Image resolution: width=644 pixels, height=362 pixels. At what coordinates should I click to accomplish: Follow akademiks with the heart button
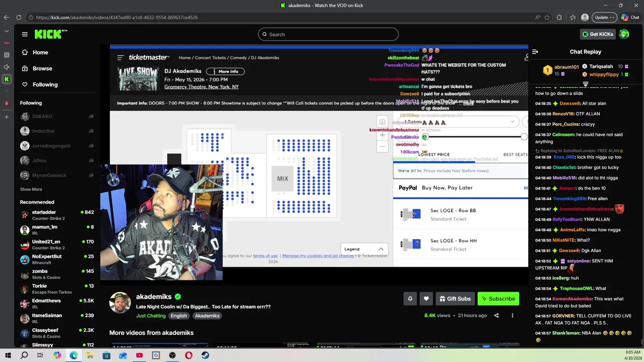pyautogui.click(x=426, y=299)
